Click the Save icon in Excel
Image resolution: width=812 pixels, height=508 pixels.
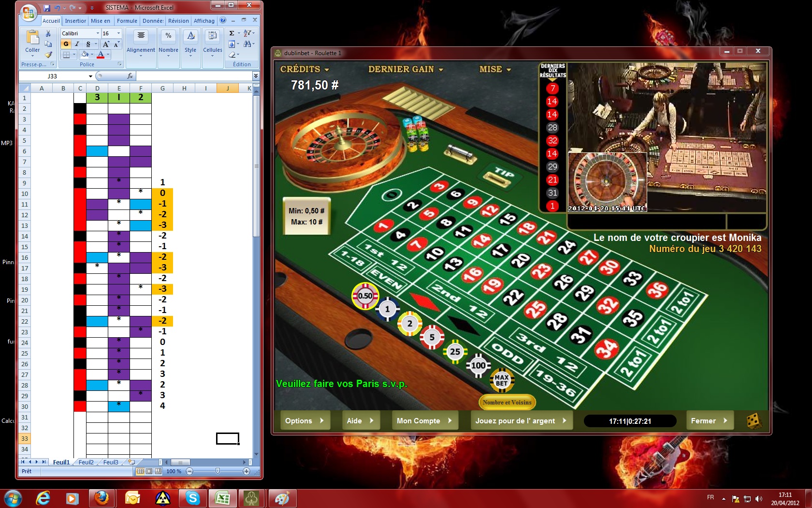click(x=47, y=8)
